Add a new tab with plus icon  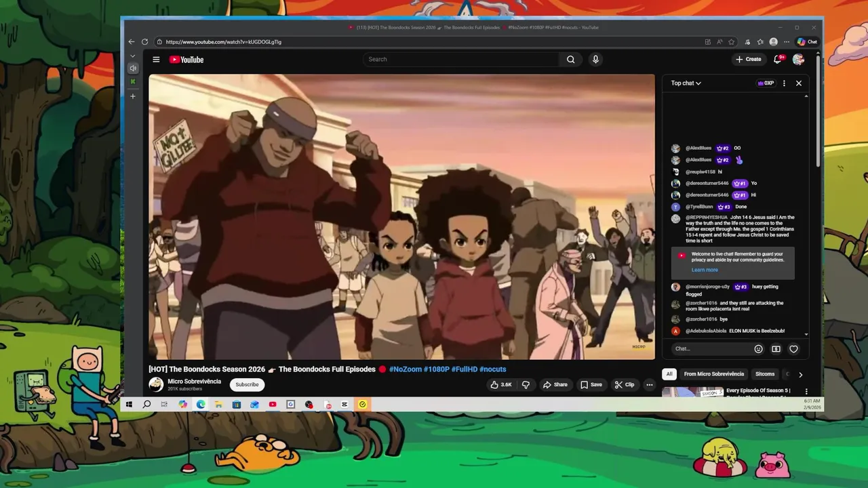point(133,96)
